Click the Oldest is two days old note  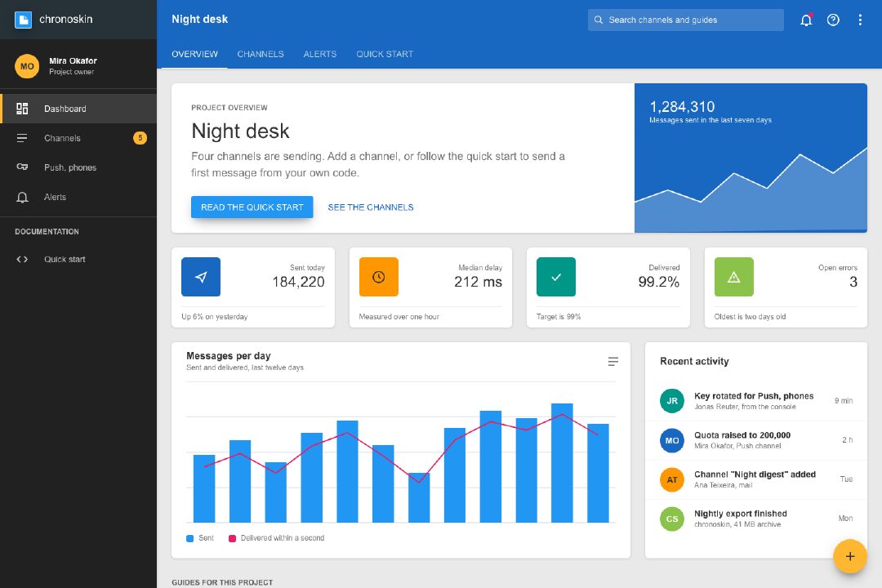[750, 317]
